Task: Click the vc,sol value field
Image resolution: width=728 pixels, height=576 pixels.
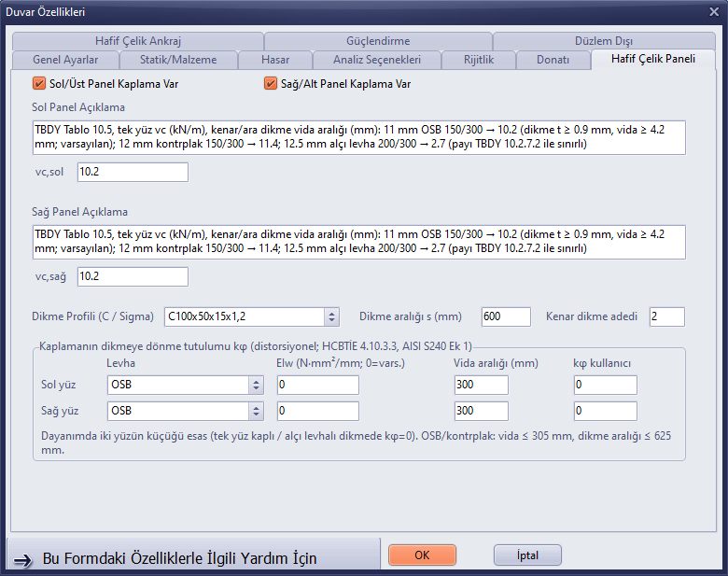Action: [x=133, y=172]
